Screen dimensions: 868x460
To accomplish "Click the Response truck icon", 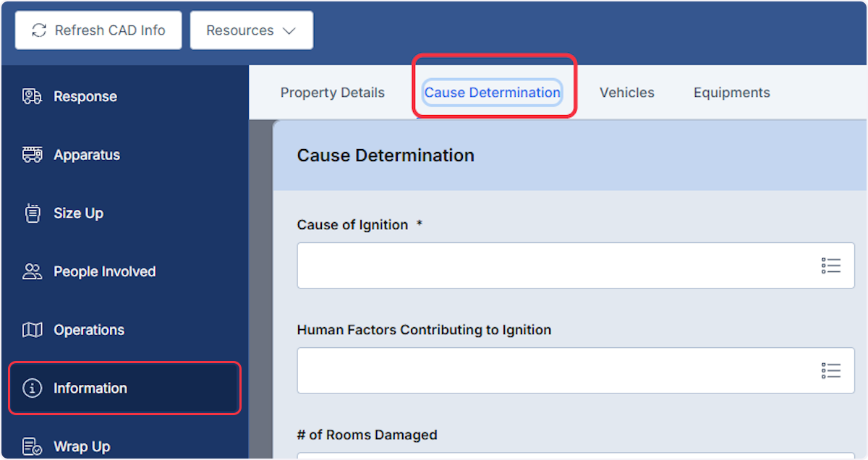I will click(32, 96).
